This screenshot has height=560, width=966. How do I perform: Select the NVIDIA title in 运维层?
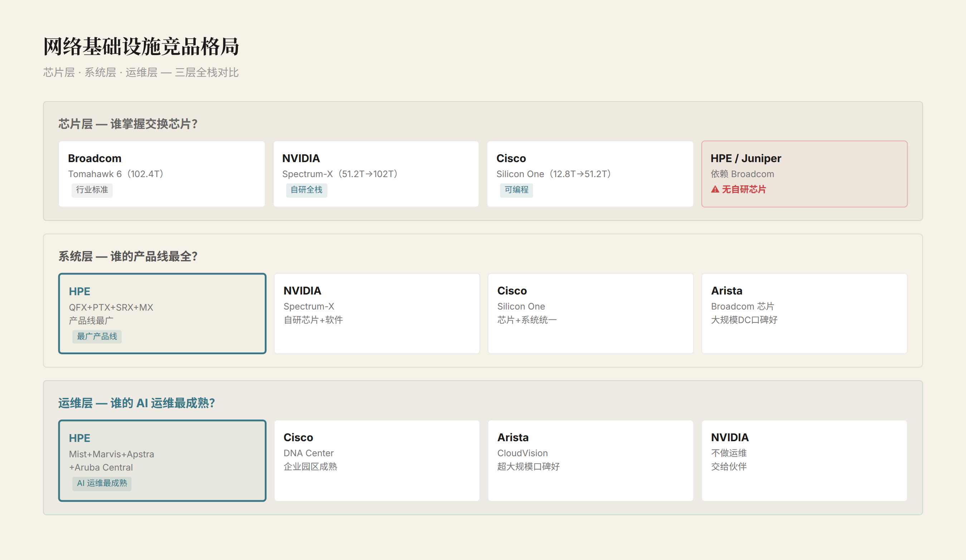pyautogui.click(x=730, y=437)
